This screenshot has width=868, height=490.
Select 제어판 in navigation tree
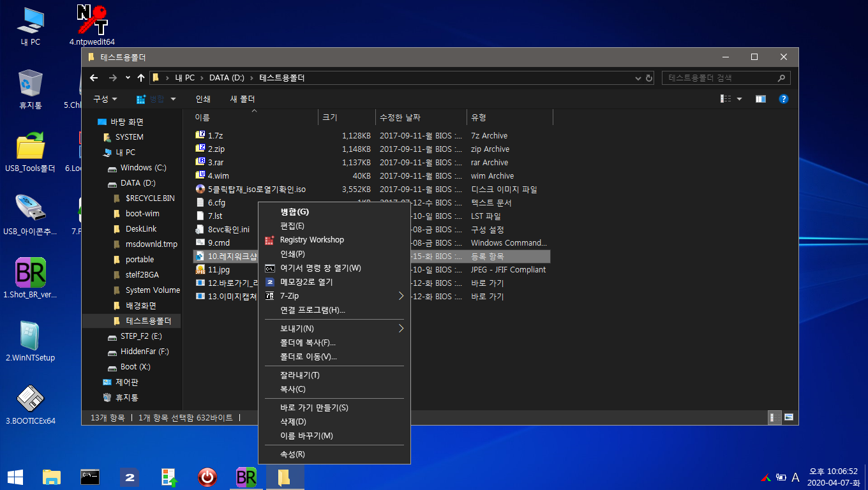click(126, 382)
